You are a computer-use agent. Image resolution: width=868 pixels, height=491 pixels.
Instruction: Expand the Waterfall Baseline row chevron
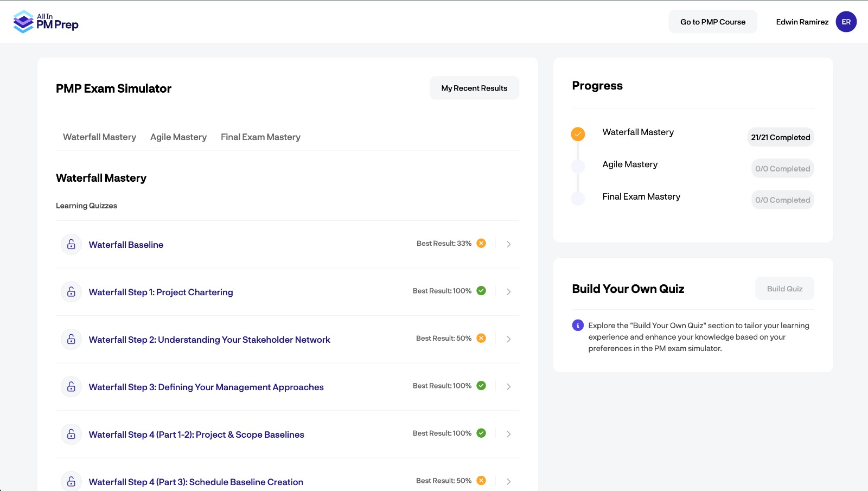(508, 244)
